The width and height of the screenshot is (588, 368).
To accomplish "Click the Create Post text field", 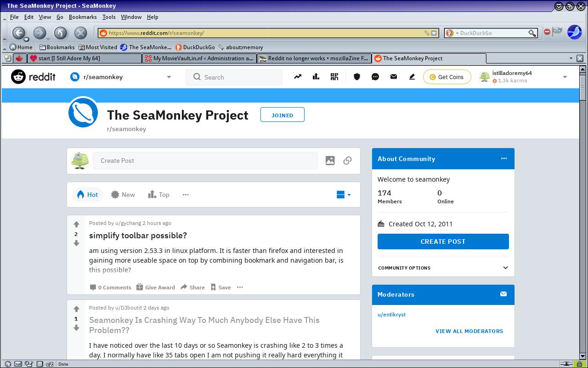I will tap(205, 161).
